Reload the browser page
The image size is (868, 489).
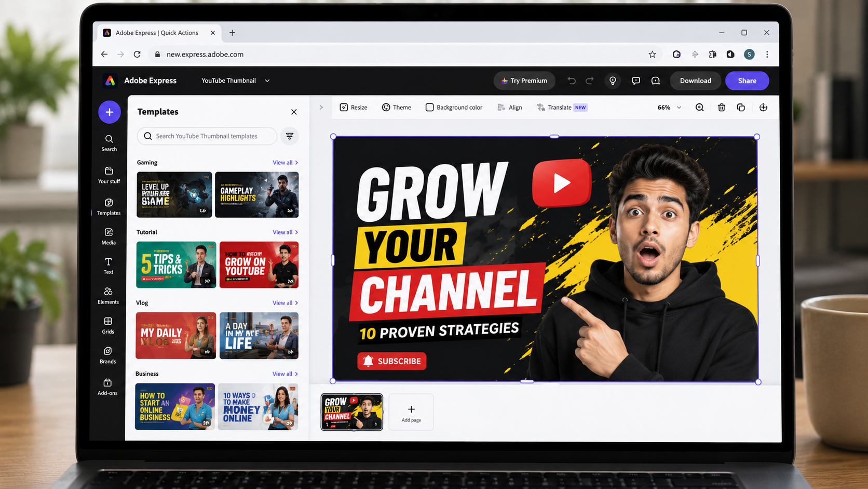point(137,54)
